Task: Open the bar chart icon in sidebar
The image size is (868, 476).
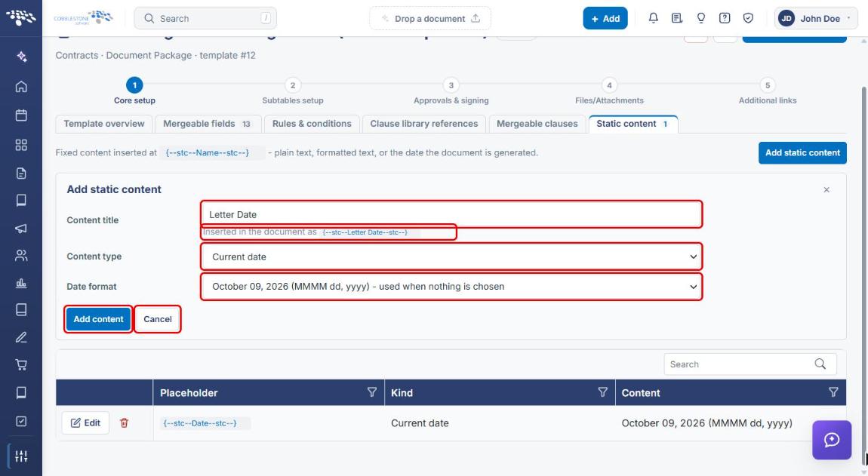Action: 21,284
